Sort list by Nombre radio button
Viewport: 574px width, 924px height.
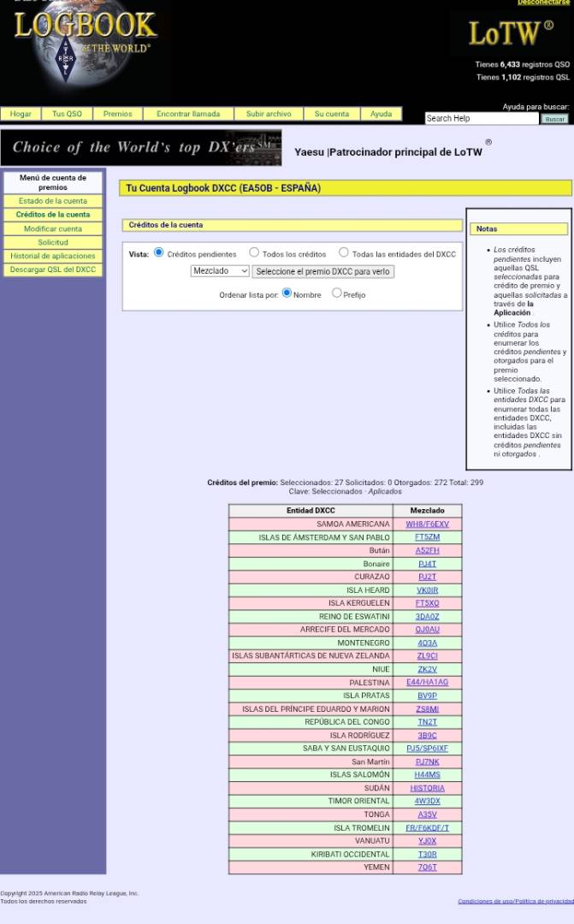287,293
